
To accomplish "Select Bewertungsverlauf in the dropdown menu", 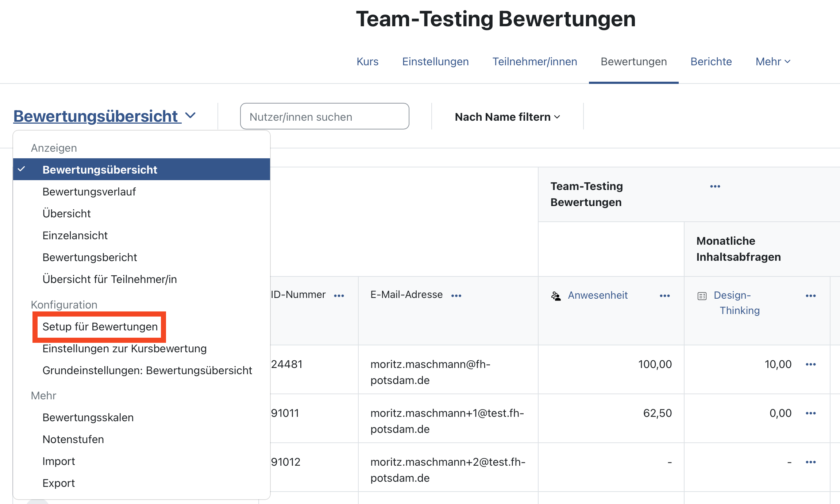I will [89, 192].
